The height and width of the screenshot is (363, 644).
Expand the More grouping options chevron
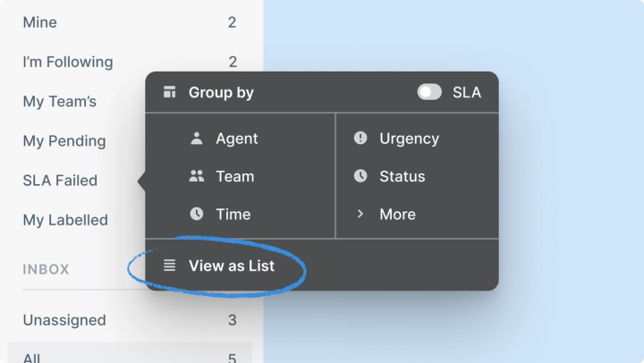[x=360, y=214]
